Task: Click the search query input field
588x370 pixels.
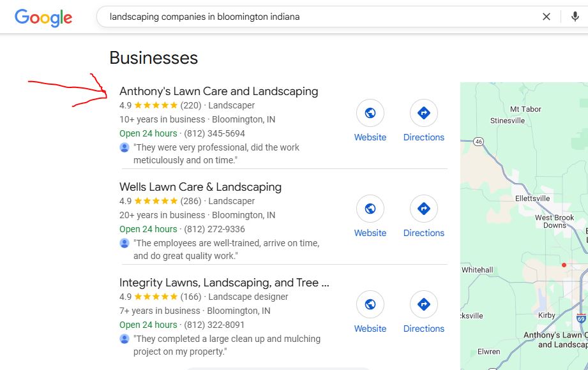Action: click(319, 17)
